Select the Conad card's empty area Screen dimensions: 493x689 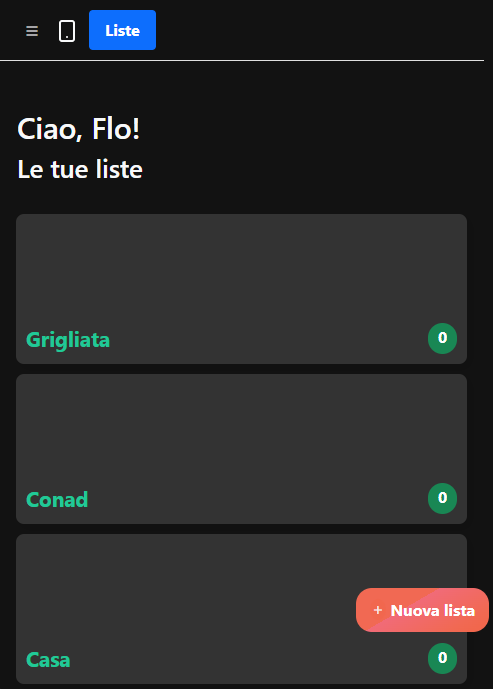[241, 430]
